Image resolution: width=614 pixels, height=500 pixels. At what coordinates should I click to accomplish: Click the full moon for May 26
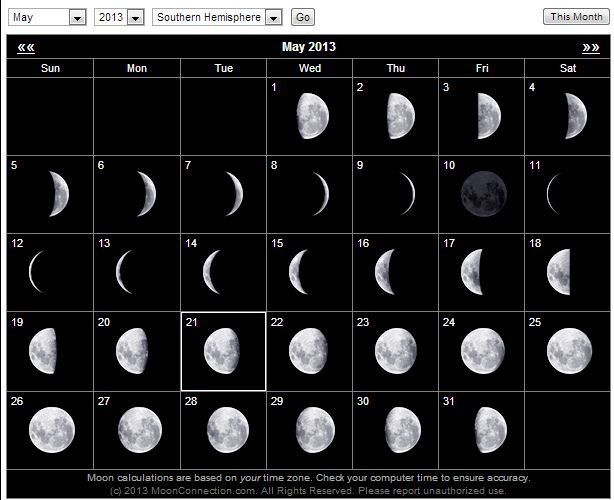[x=52, y=430]
